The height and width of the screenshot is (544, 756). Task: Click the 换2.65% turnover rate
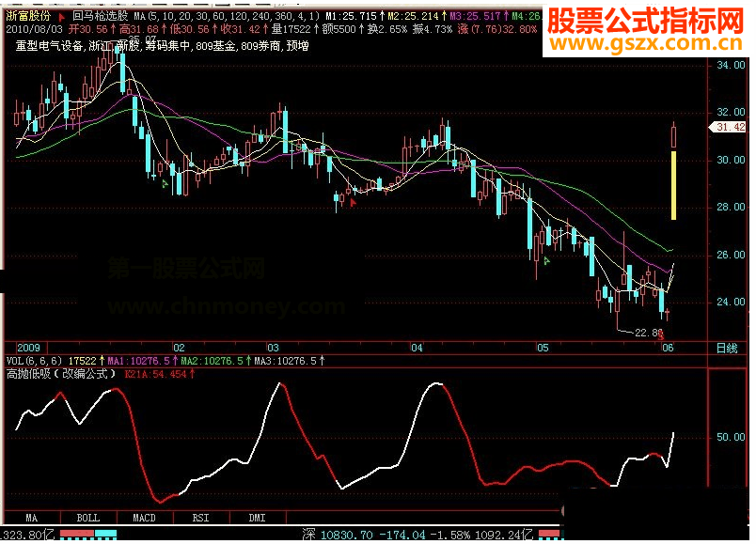coord(387,29)
